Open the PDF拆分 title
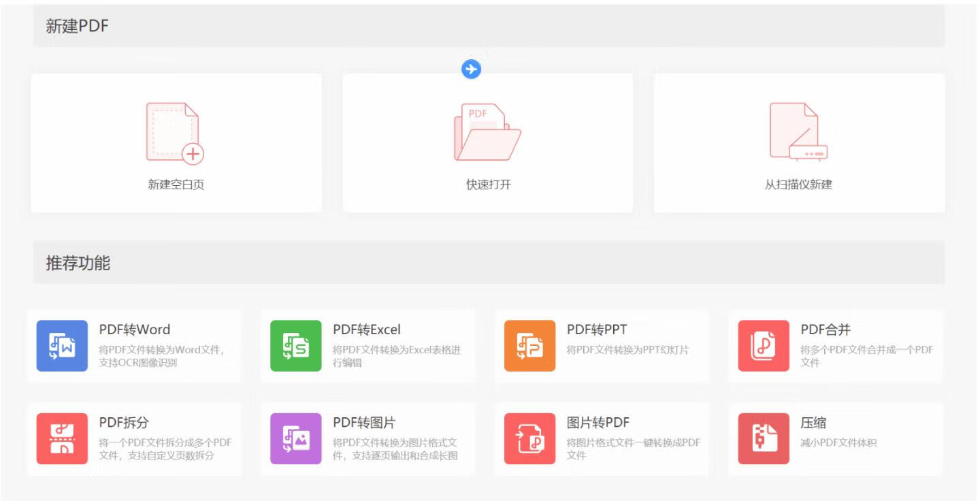The image size is (980, 501). coord(124,423)
